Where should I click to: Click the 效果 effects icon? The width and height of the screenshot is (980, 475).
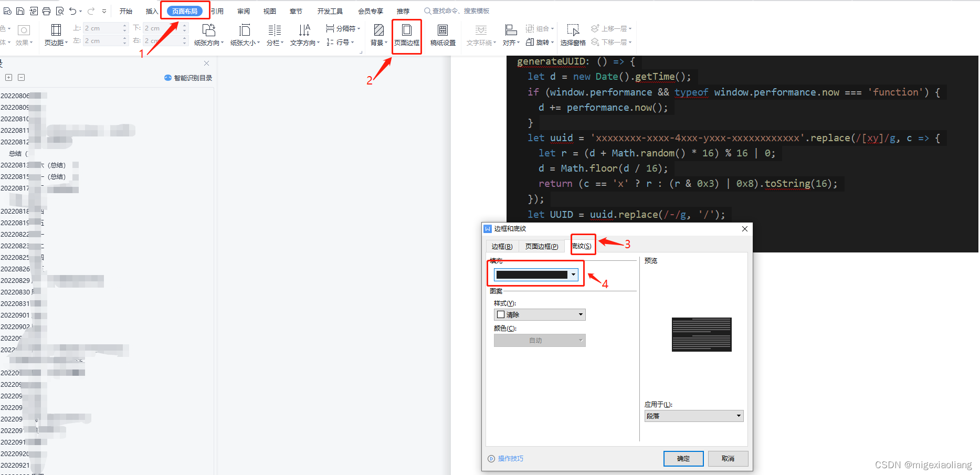point(24,30)
